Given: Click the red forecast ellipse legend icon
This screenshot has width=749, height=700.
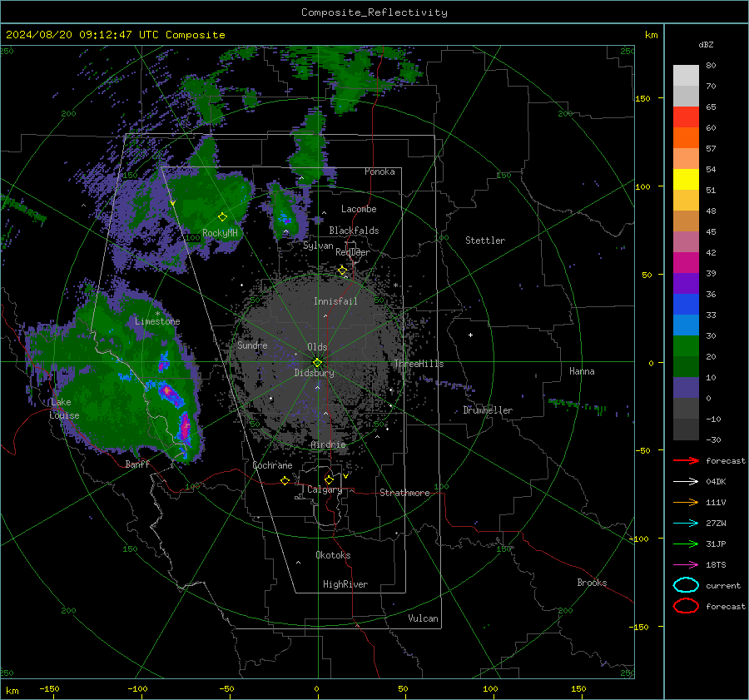Looking at the screenshot, I should click(686, 606).
